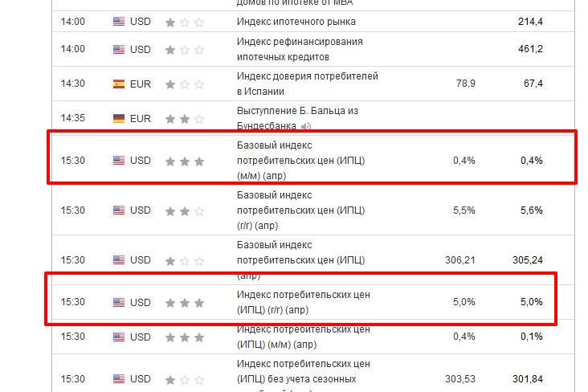Click the US flag in the 306,21 row

119,260
